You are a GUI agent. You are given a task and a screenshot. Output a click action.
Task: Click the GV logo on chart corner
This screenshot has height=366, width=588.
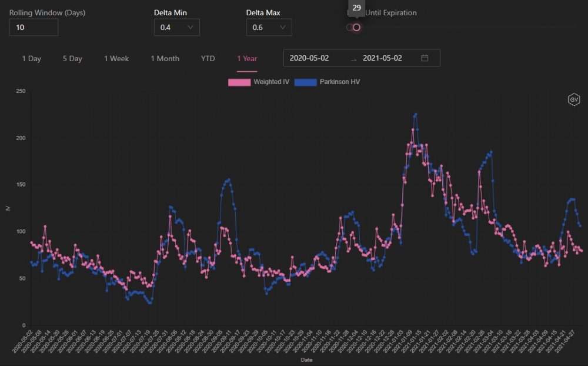[x=573, y=100]
